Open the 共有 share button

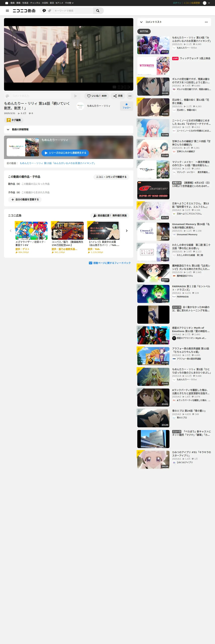(118, 96)
